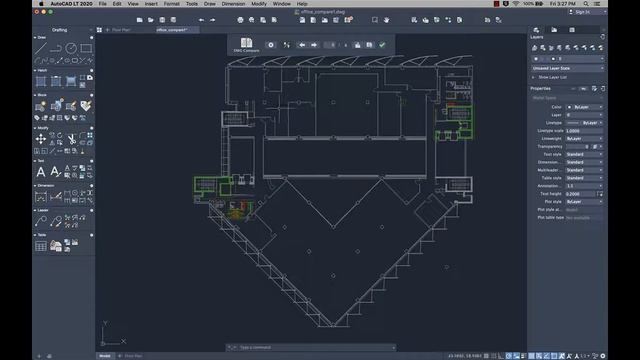Open DWG Compare settings gear
The image size is (640, 360).
tap(271, 45)
